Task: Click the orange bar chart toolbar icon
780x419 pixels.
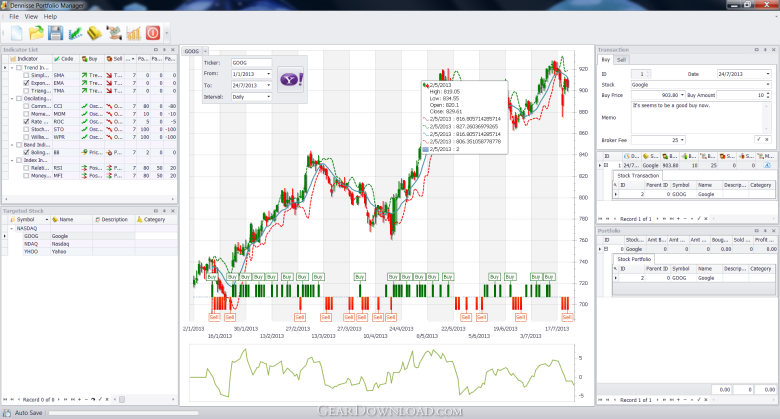Action: [133, 33]
